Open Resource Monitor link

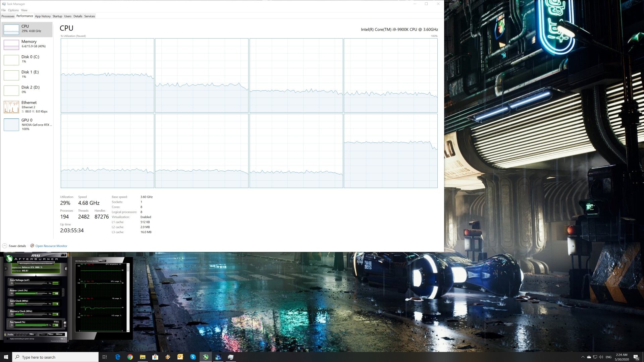point(51,246)
